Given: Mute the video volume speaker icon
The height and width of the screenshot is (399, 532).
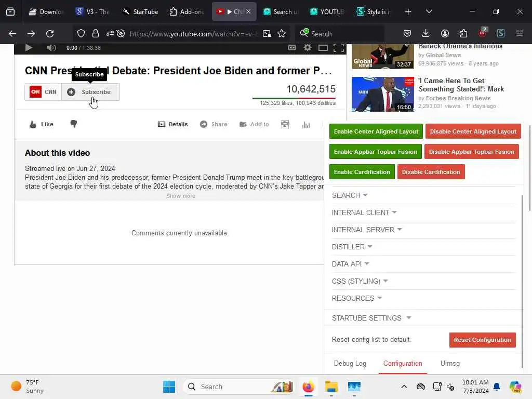Looking at the screenshot, I should pyautogui.click(x=51, y=48).
